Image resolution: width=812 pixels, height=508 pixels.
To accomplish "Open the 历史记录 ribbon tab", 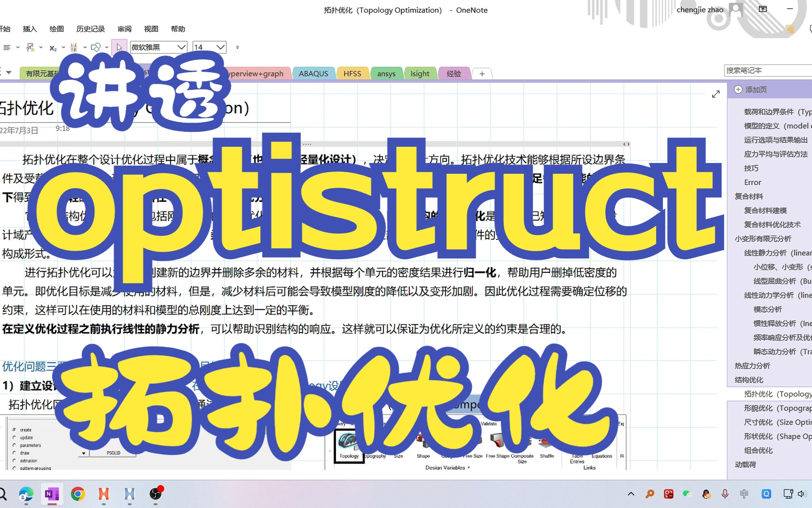I will [x=91, y=29].
